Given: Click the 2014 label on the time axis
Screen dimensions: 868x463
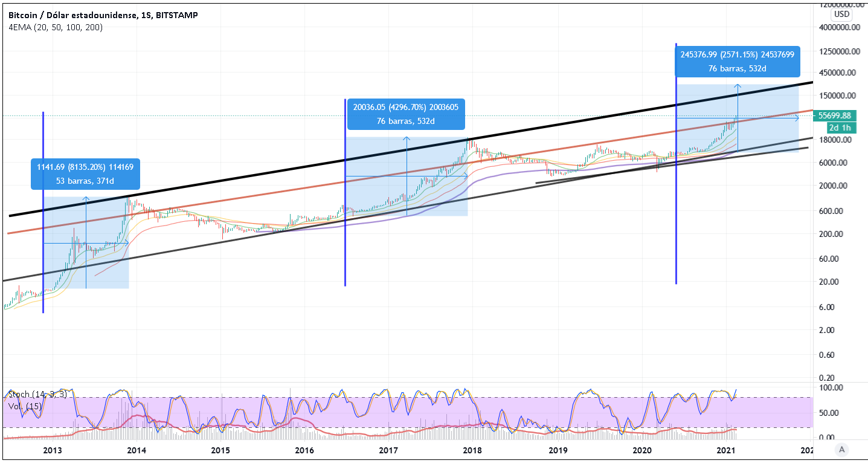Looking at the screenshot, I should click(x=137, y=450).
